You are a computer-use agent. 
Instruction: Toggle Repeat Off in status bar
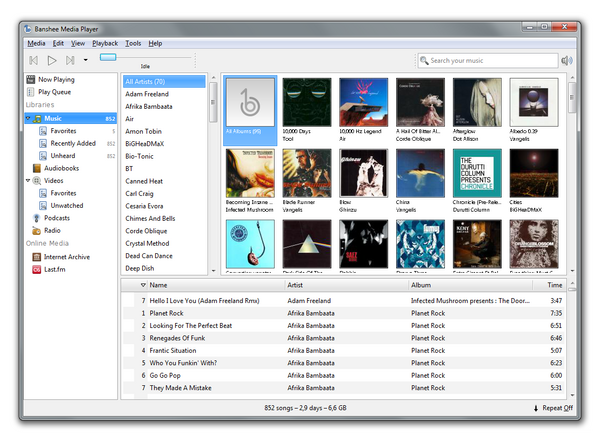pyautogui.click(x=553, y=408)
